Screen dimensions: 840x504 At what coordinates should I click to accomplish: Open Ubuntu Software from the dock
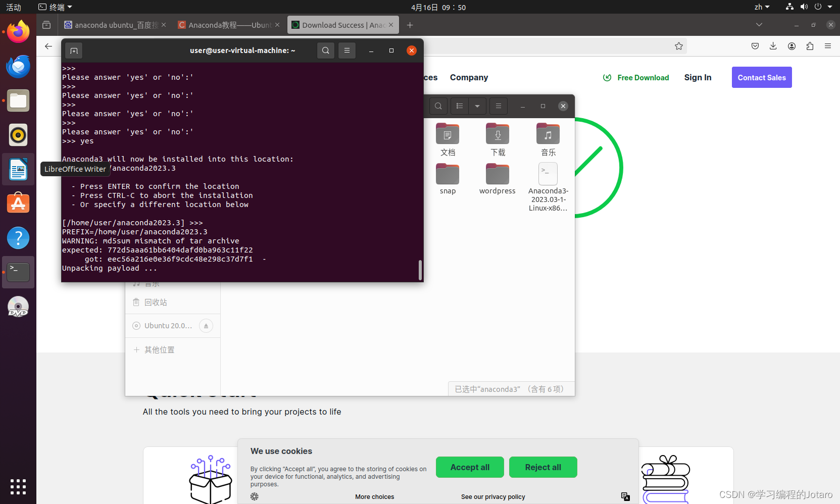pos(18,203)
